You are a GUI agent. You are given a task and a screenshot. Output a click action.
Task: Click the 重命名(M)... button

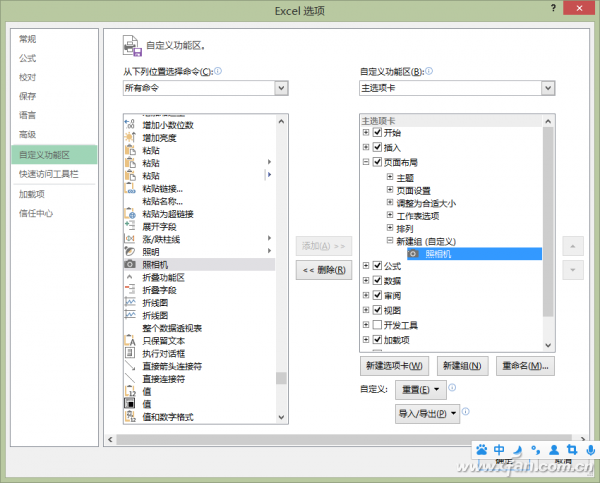525,366
